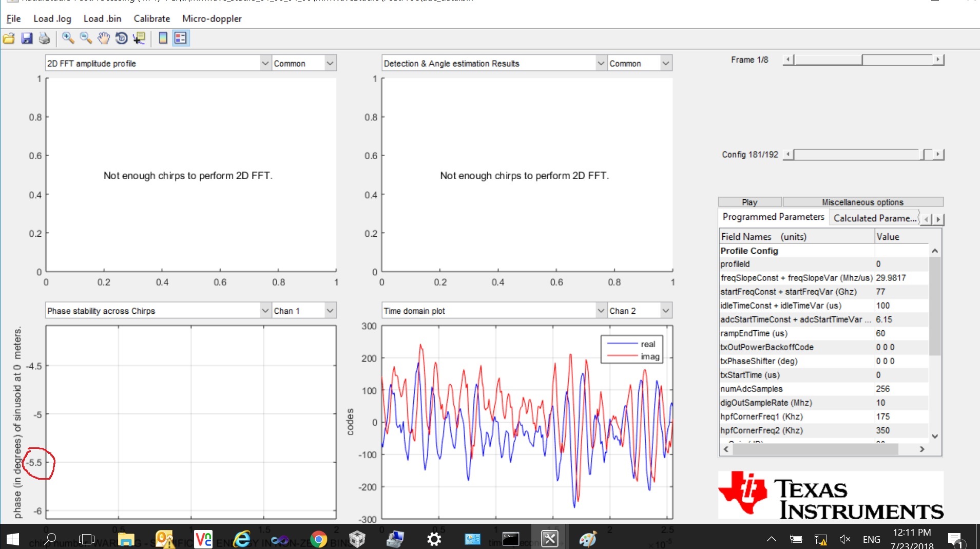Open the Calibrate menu

(x=151, y=18)
